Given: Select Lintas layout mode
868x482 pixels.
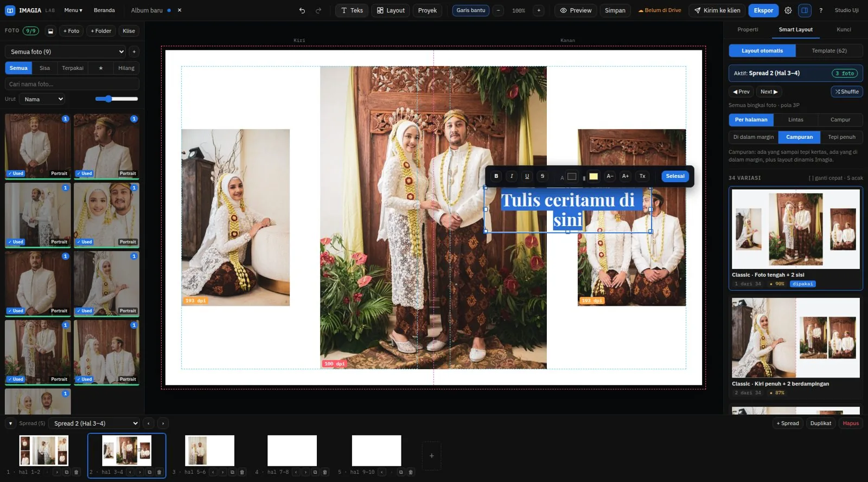Looking at the screenshot, I should pos(796,120).
